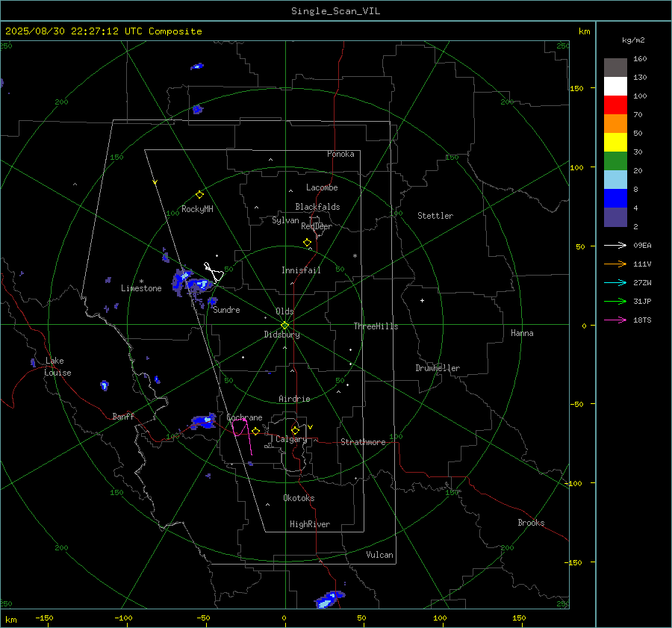This screenshot has height=628, width=672.
Task: Click the Limestone label
Action: [x=141, y=288]
